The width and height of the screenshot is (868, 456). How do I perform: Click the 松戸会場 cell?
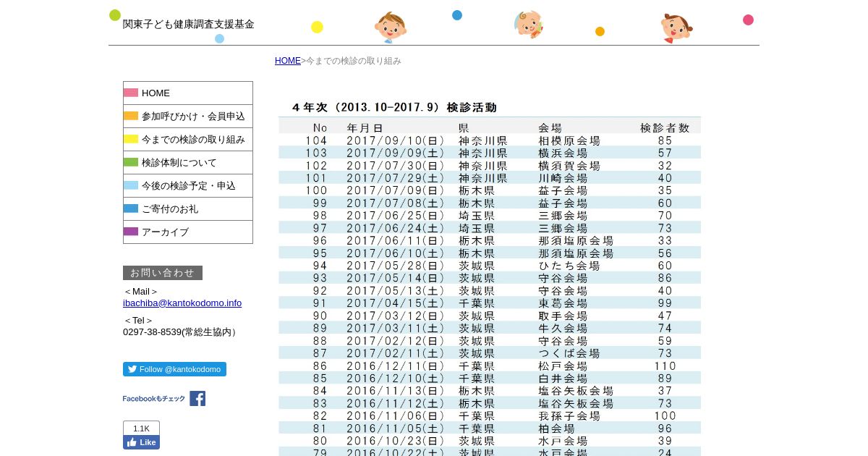[563, 366]
